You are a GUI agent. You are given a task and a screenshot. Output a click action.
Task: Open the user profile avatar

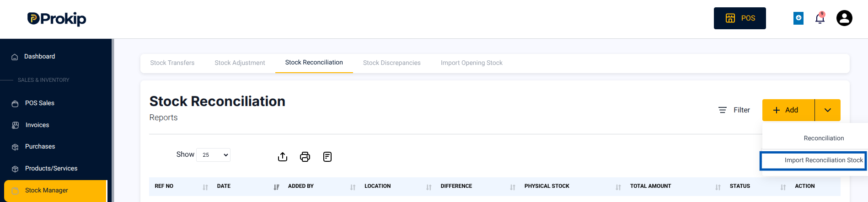[x=844, y=18]
